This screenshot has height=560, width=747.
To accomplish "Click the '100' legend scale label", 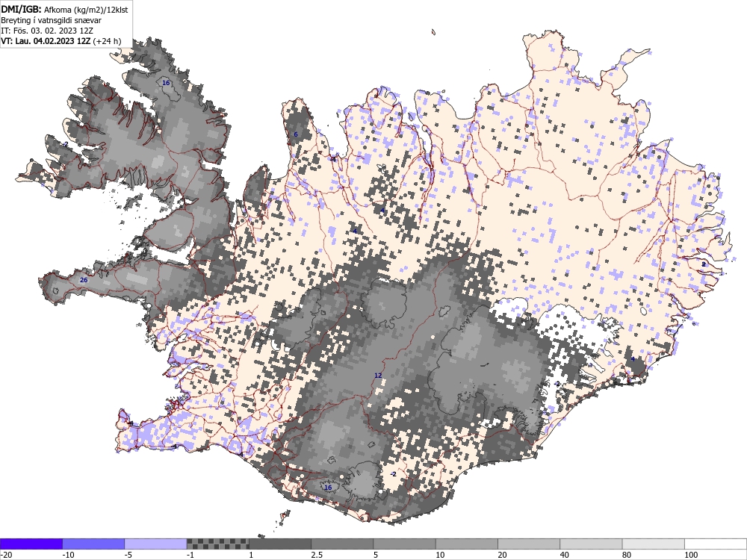I will pos(691,555).
